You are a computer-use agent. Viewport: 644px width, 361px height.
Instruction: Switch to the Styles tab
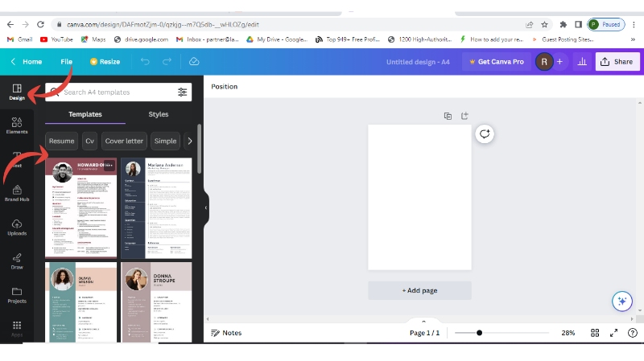[x=159, y=115]
